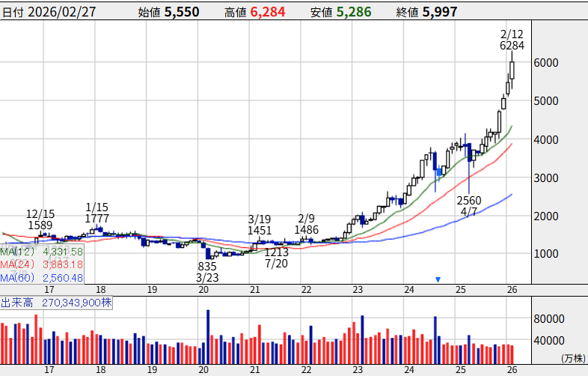
Task: Click the blue triangle marker below the chart
Action: tap(438, 280)
